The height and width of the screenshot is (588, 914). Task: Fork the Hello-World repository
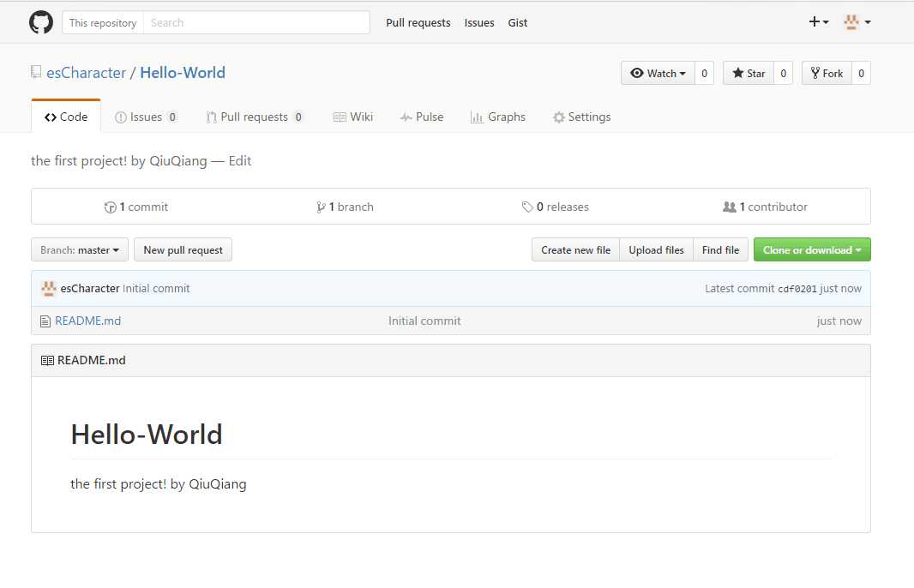[x=827, y=74]
